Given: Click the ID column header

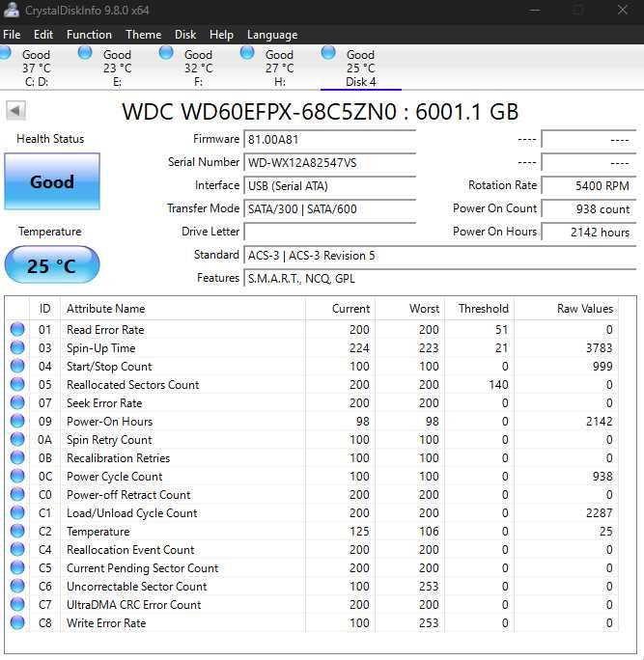Looking at the screenshot, I should click(x=45, y=309).
